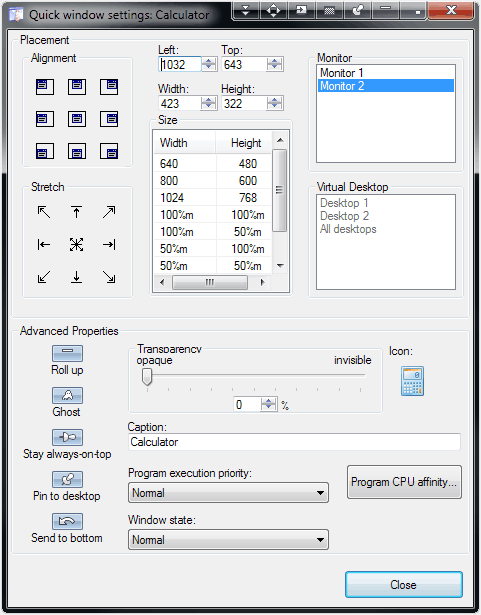Stretch window to the left edge
Image resolution: width=481 pixels, height=615 pixels.
click(44, 245)
